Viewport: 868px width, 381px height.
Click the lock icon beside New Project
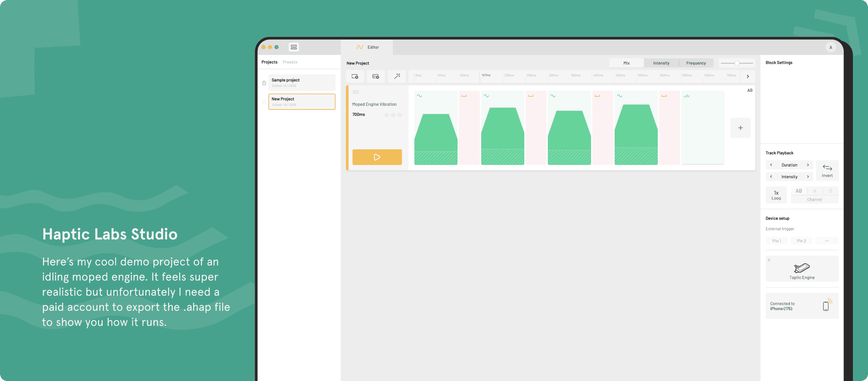click(264, 102)
